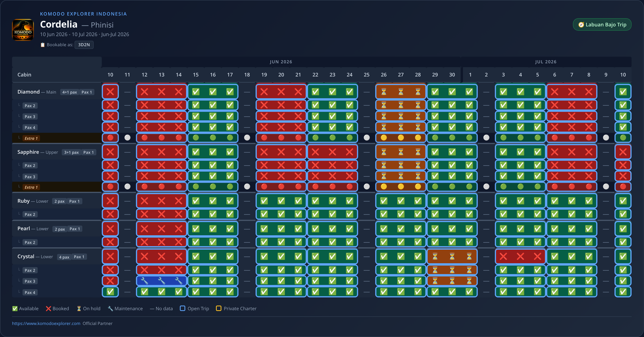Click the Crystal 4 pax capacity badge
Screen dimensions: 644x337
coord(64,257)
